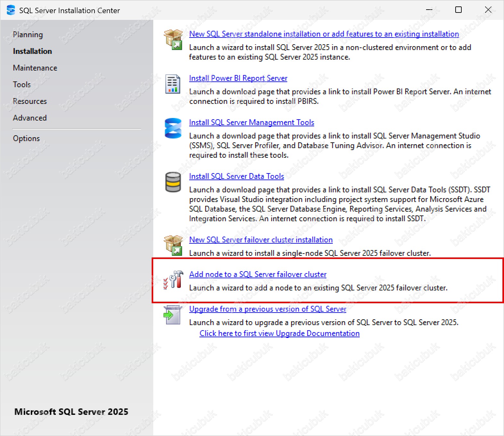Click the SQL Server Management Tools icon
Screen dimensions: 504x436
[173, 128]
